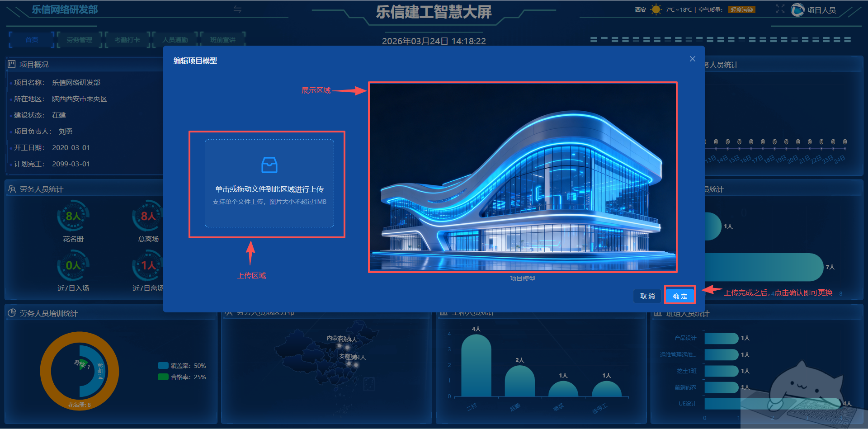The height and width of the screenshot is (429, 868).
Task: Click the inbox upload icon in the dropzone
Action: tap(269, 165)
